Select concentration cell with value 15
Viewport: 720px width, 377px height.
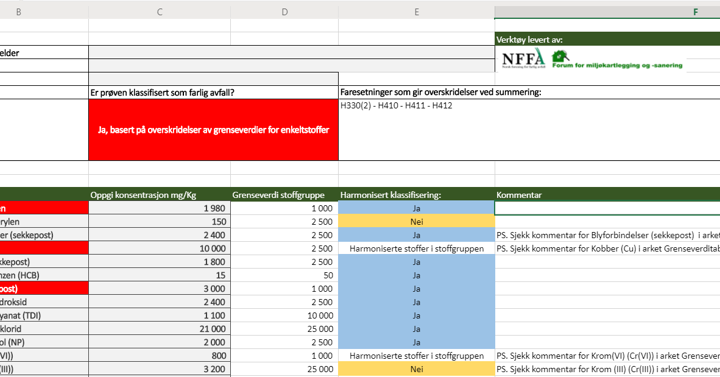(159, 275)
